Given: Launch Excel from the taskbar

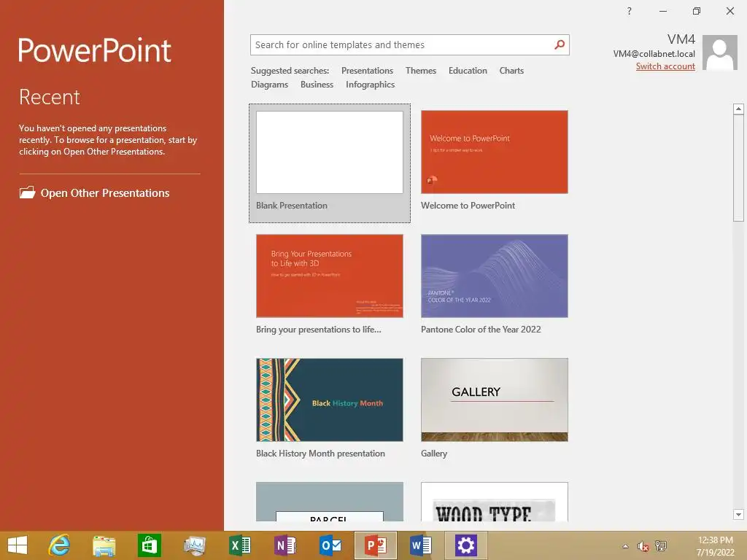Looking at the screenshot, I should 239,545.
